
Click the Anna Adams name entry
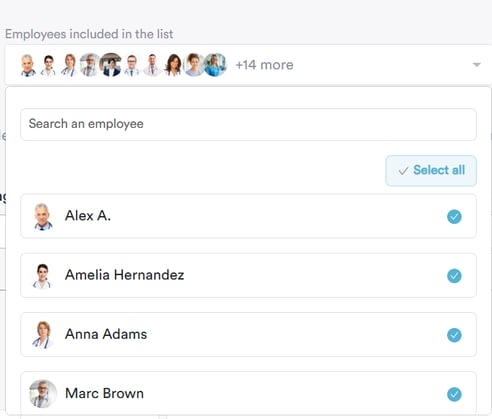coord(106,334)
